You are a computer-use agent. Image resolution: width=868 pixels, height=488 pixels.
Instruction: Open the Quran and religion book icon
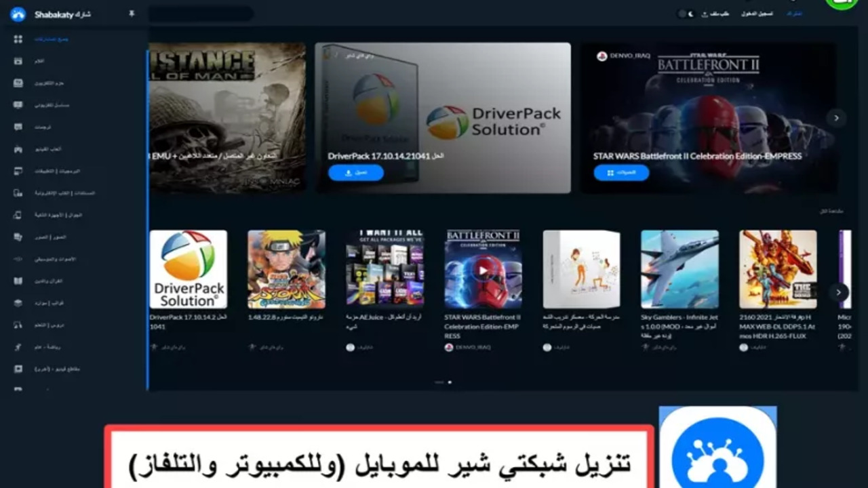18,281
